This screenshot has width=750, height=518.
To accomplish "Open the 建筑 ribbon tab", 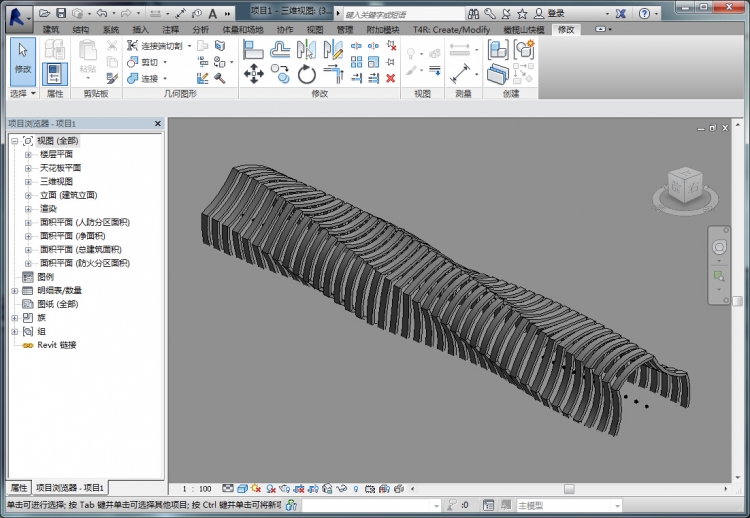I will coord(51,30).
